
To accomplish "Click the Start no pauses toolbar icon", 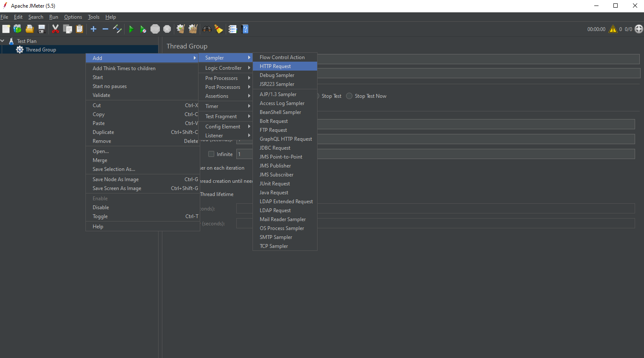I will tap(143, 29).
